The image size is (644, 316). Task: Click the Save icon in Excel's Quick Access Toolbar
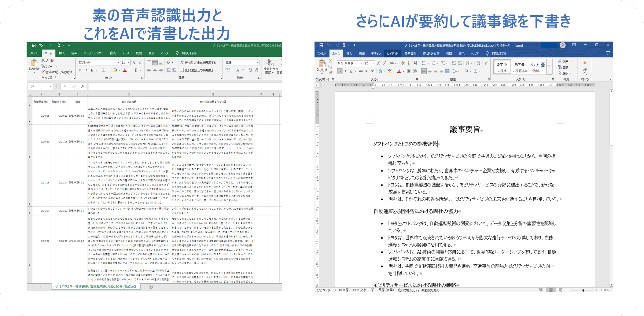pos(33,45)
